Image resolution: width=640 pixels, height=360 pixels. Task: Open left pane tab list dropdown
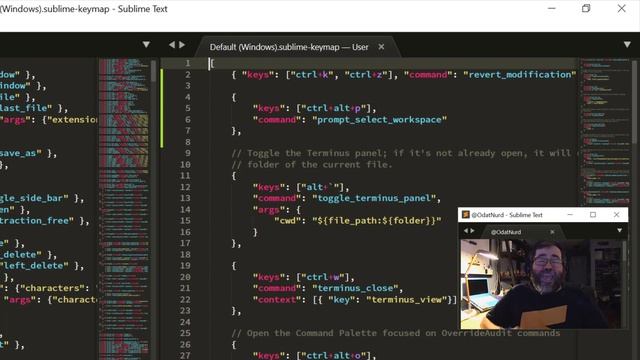click(146, 44)
